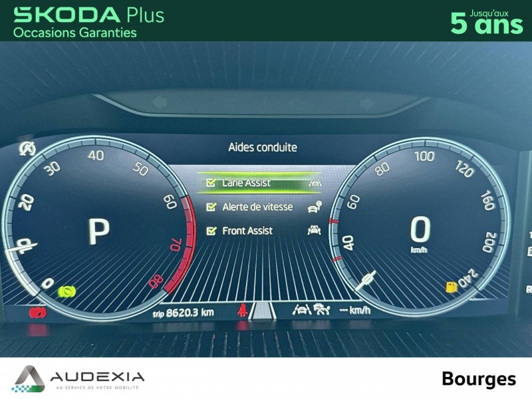
Task: Click the Audexia dealer logo
Action: (78, 378)
